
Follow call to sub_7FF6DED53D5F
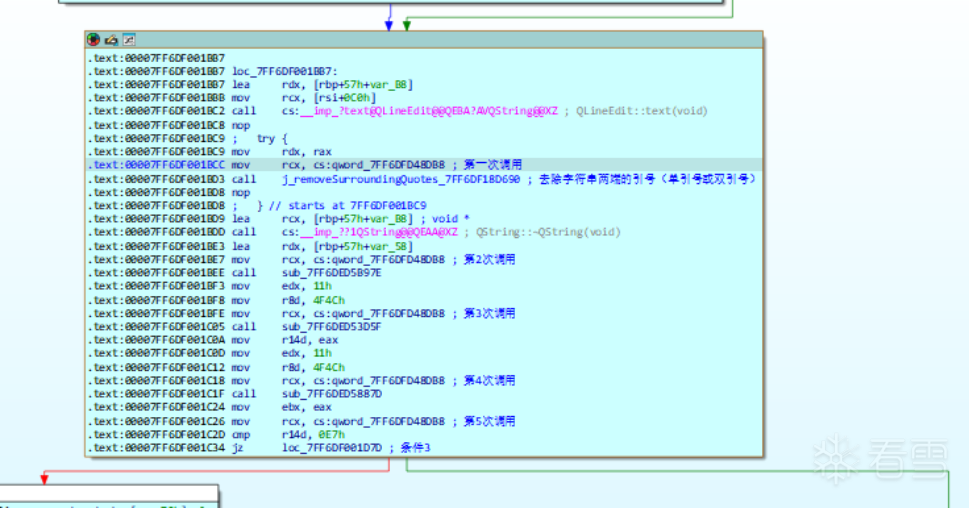click(x=331, y=326)
